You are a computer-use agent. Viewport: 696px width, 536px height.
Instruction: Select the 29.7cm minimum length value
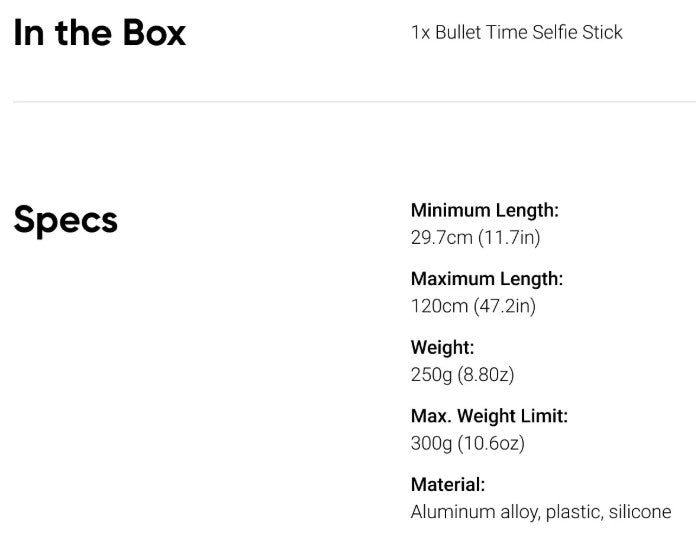(441, 238)
